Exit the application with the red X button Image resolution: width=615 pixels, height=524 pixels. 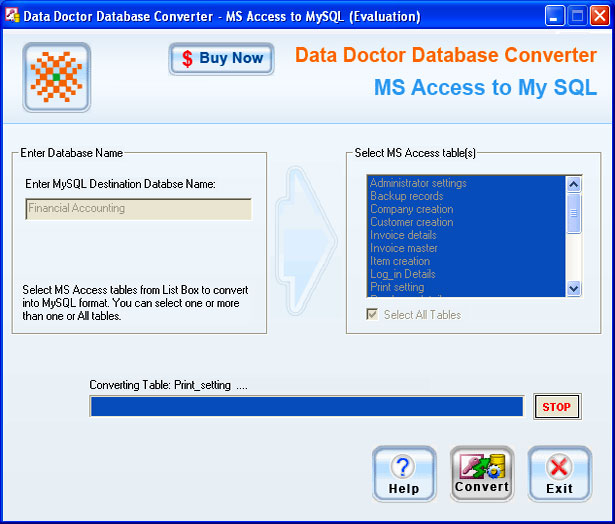tap(559, 474)
